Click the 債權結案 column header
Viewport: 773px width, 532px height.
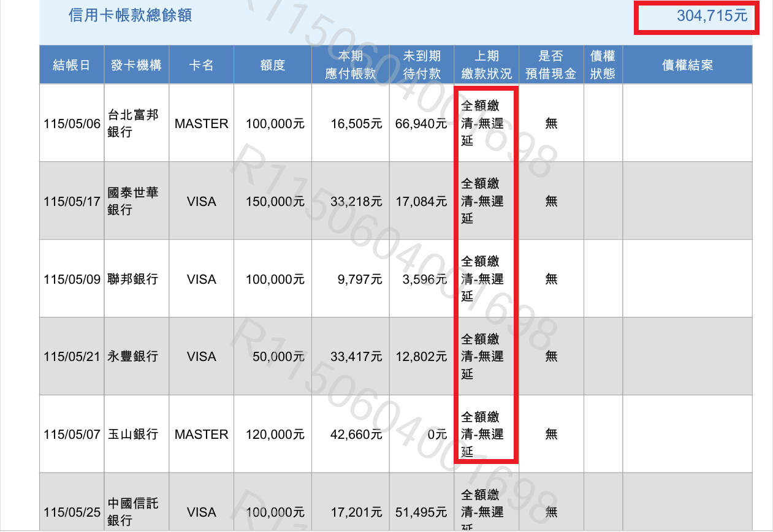click(x=688, y=65)
